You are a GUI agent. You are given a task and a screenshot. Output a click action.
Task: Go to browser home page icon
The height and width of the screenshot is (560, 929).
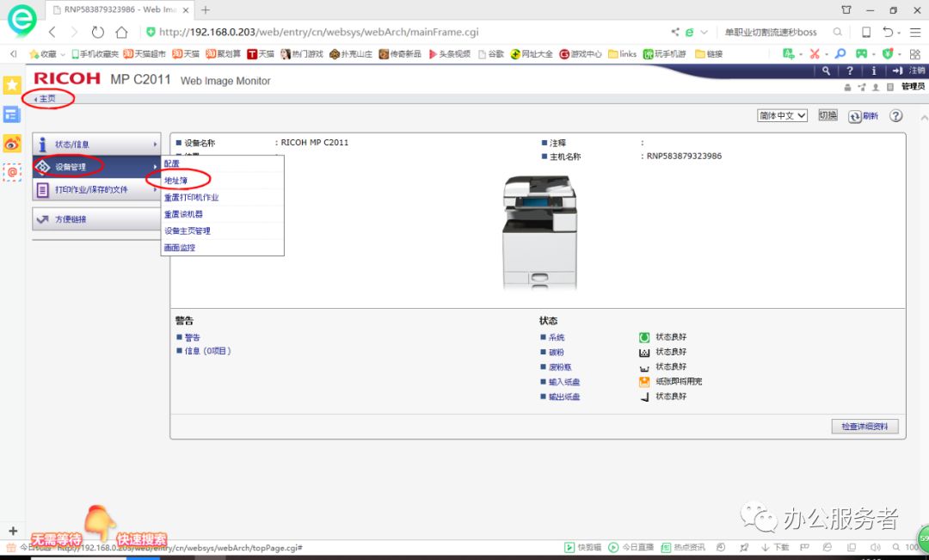[121, 32]
